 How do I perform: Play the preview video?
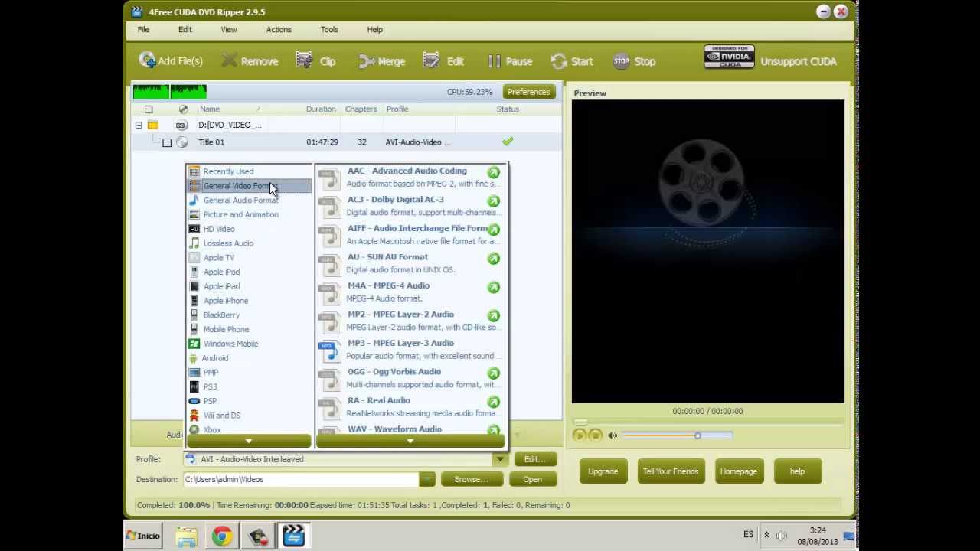coord(580,435)
